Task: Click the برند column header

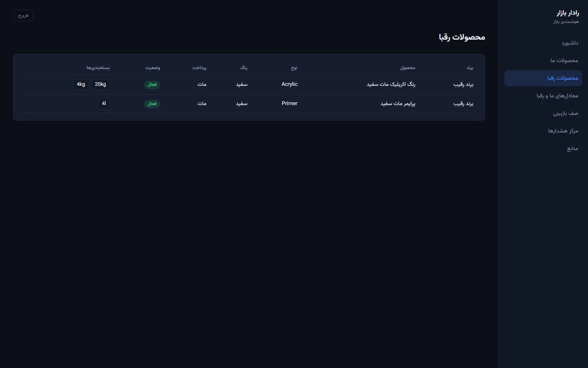Action: (470, 68)
